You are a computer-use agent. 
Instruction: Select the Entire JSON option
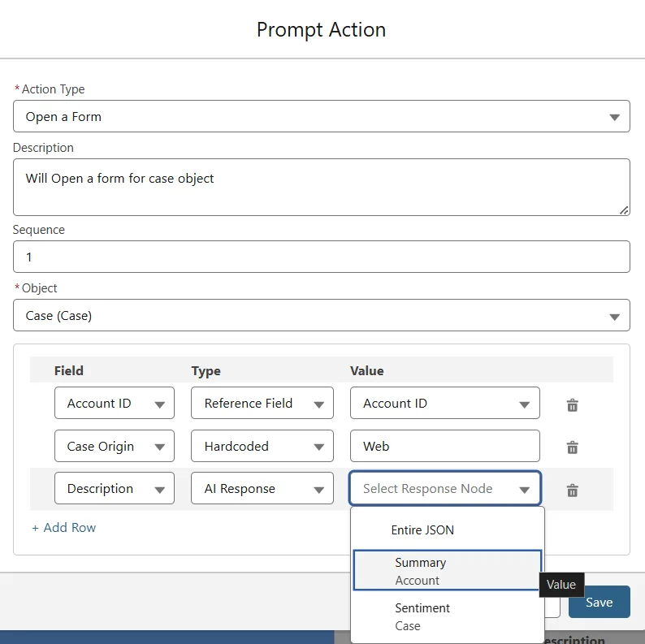click(x=422, y=530)
